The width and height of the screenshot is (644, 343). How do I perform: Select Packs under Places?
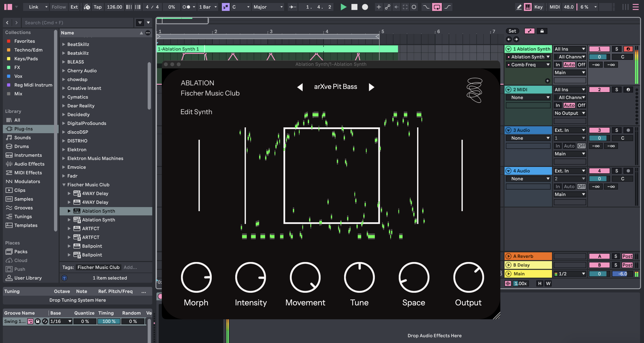click(21, 251)
